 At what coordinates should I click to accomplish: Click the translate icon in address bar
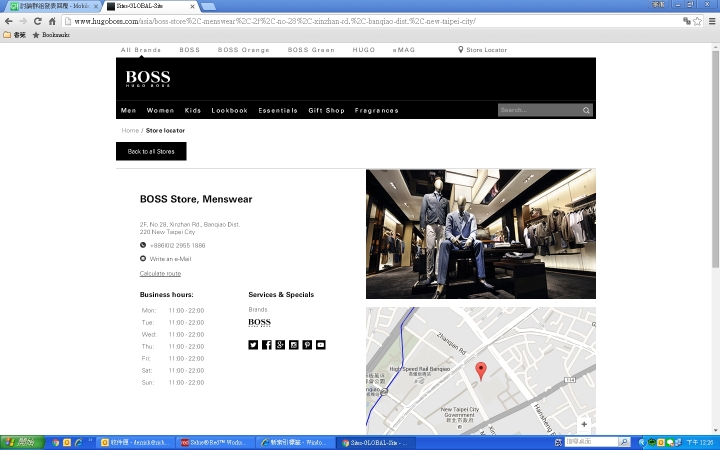pos(686,21)
